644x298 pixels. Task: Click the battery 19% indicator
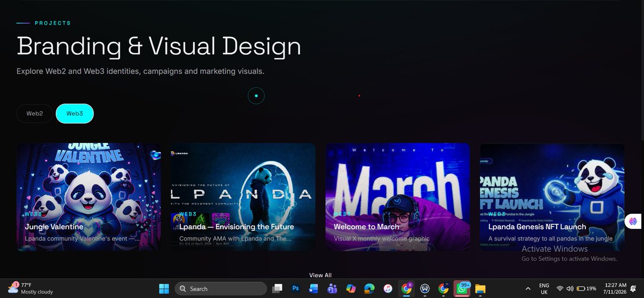pyautogui.click(x=587, y=289)
